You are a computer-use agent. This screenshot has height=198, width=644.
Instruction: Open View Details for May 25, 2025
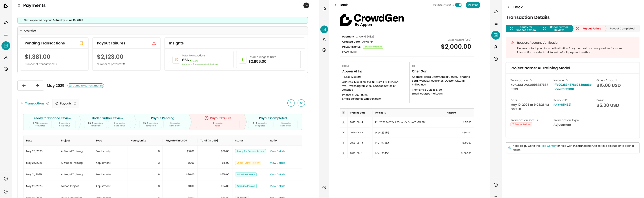click(278, 163)
